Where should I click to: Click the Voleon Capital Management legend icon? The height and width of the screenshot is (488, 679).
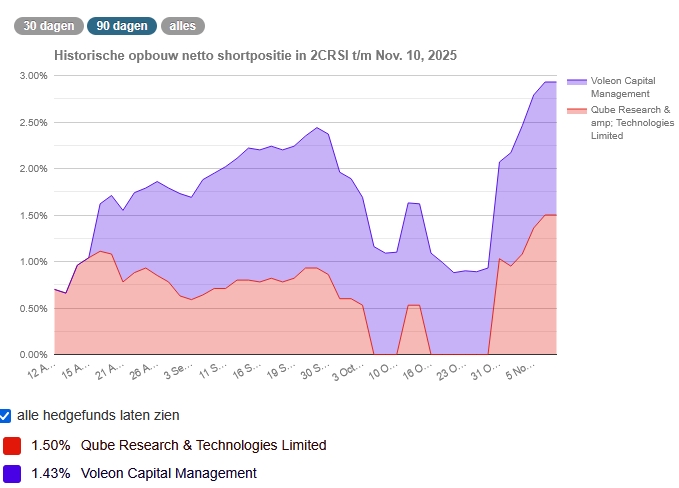coord(576,81)
